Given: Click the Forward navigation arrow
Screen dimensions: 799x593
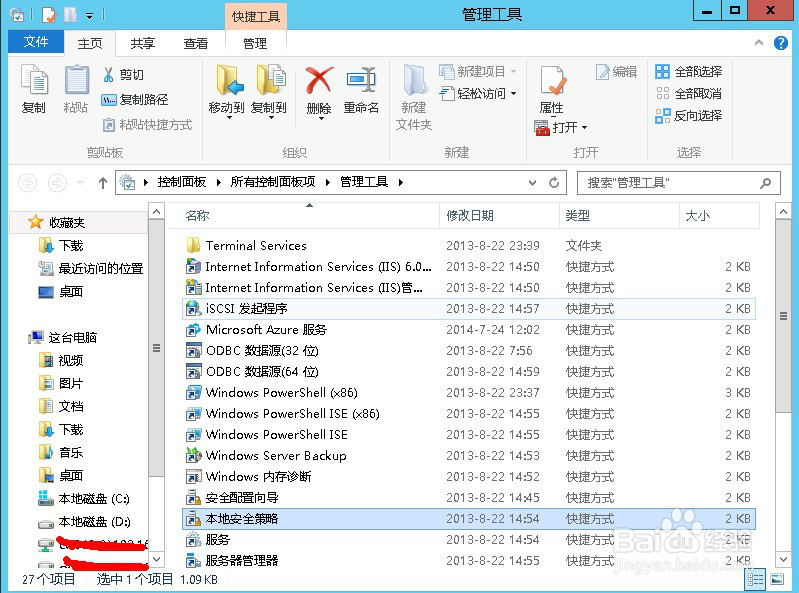Looking at the screenshot, I should pyautogui.click(x=57, y=183).
